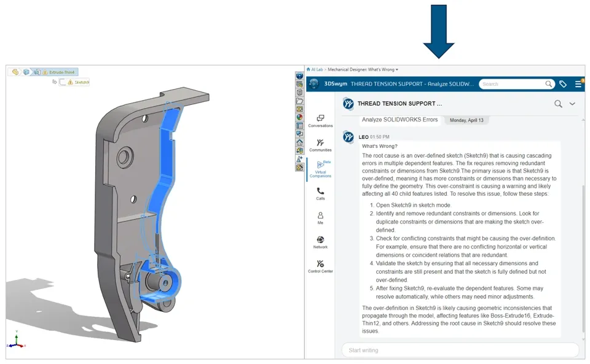Click the Analyze SOLIDWORKS Errors message bubble
The image size is (590, 364).
pyautogui.click(x=399, y=120)
